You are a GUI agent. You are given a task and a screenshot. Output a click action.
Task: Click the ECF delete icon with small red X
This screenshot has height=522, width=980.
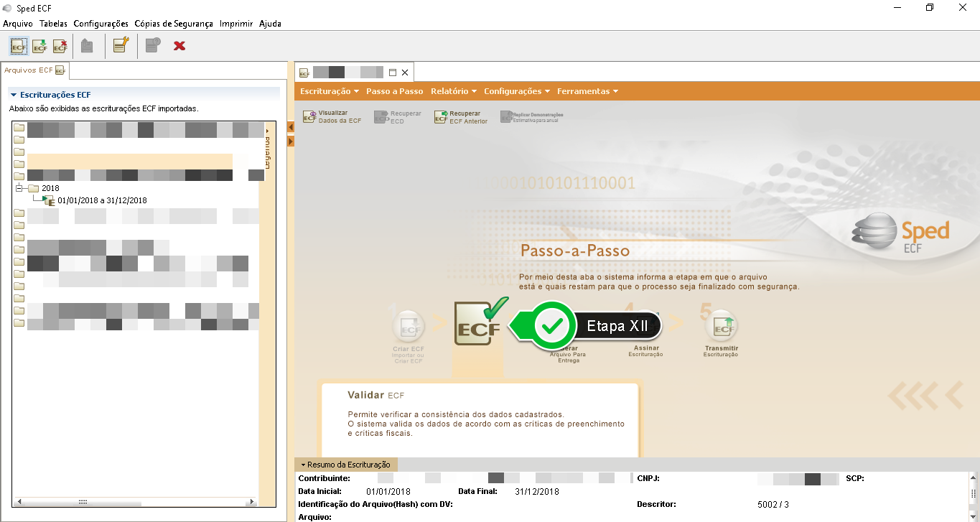coord(60,46)
